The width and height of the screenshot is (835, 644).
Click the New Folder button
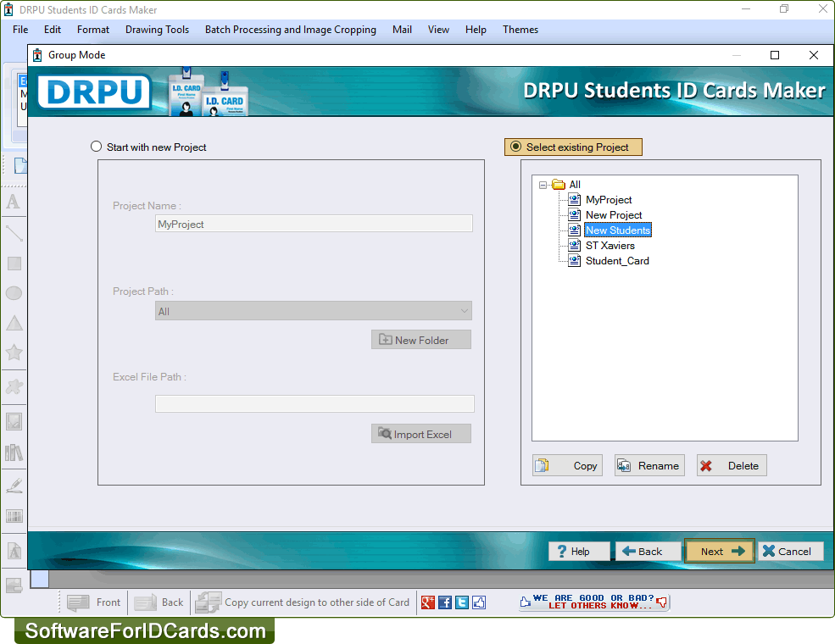[x=421, y=340]
